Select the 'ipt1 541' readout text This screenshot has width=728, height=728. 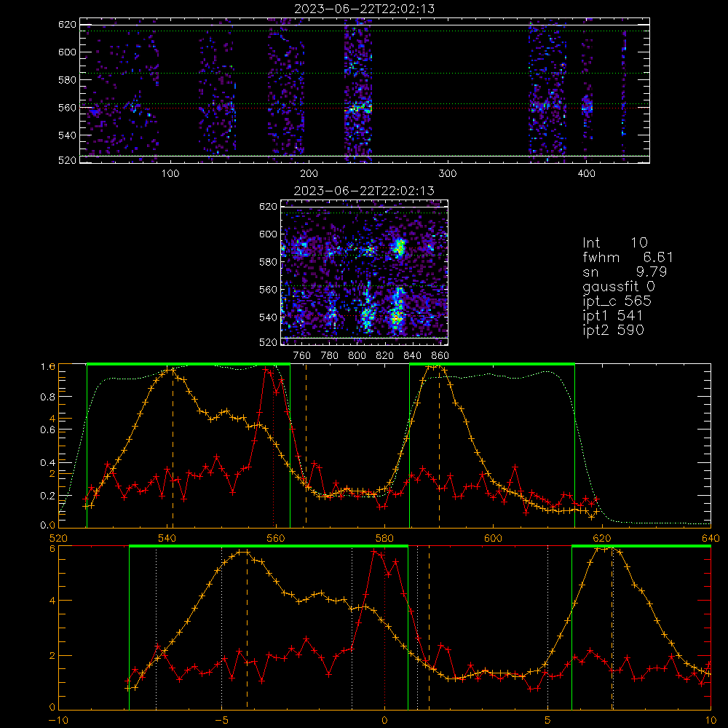(612, 316)
